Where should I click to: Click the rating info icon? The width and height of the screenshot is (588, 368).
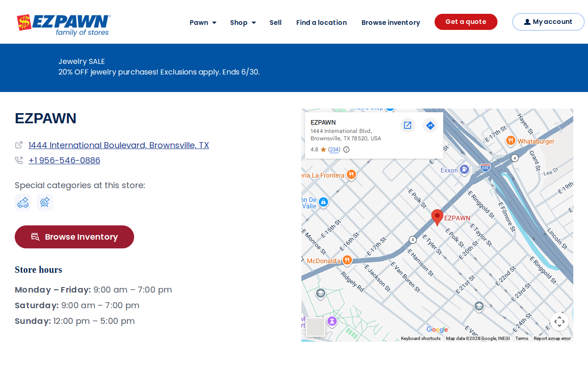coord(346,149)
